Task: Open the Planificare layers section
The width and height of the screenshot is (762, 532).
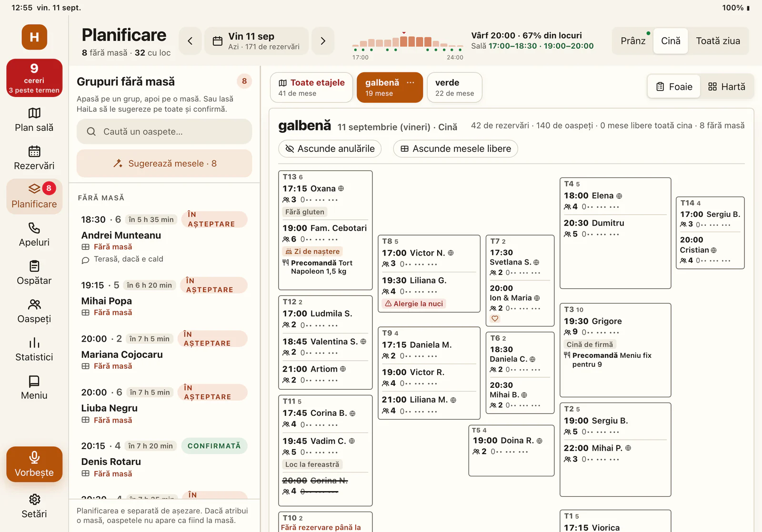Action: tap(34, 196)
